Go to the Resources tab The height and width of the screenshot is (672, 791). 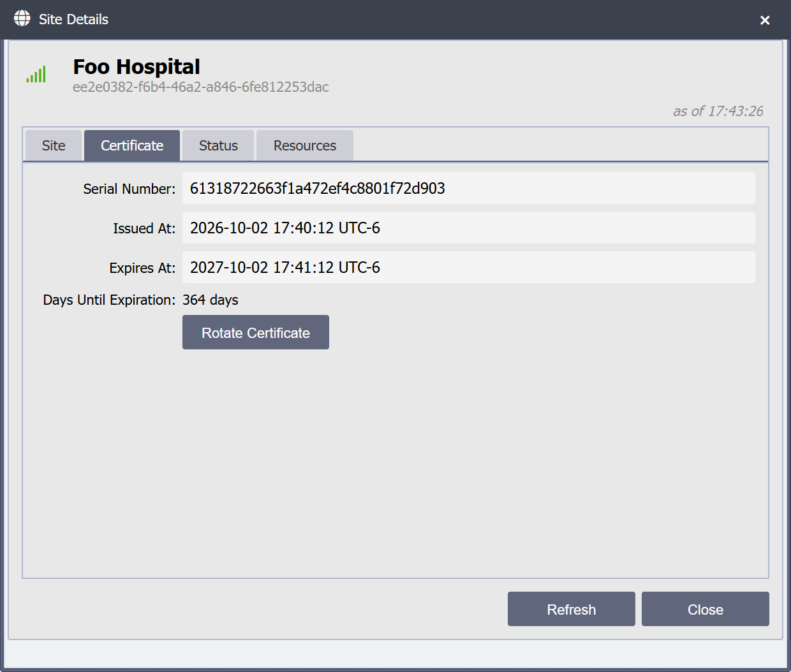(x=305, y=145)
